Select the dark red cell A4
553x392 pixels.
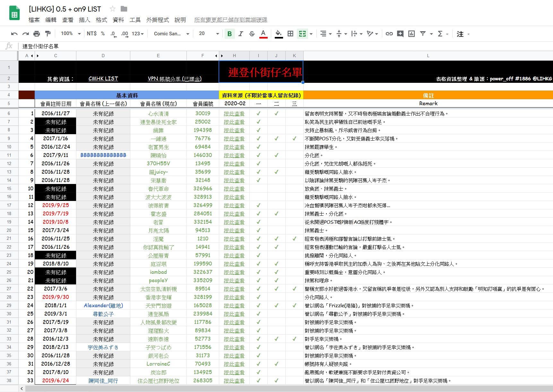27,95
